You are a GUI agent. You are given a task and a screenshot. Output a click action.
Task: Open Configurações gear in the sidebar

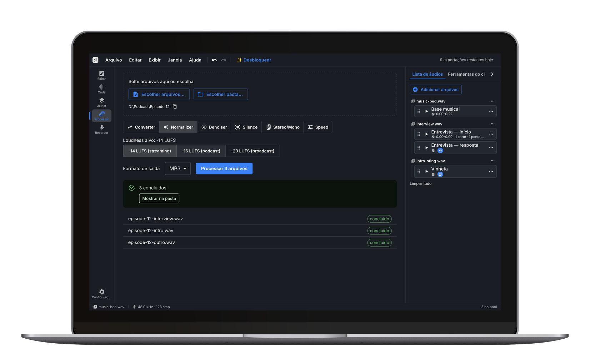click(101, 294)
